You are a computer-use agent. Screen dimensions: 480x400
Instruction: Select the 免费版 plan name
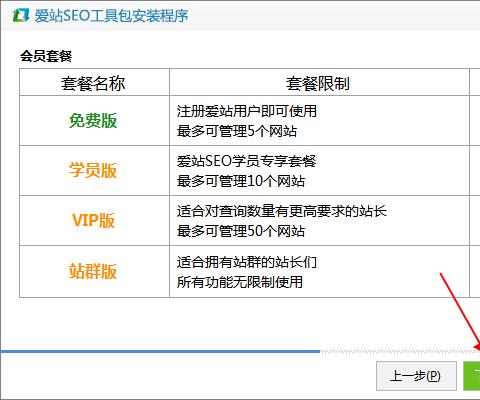pos(93,120)
